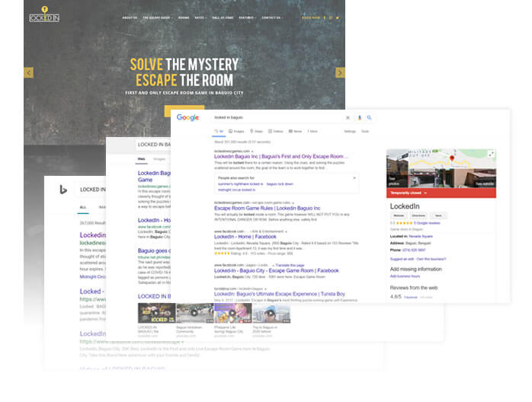
Task: Play the second video thumbnail in the video row
Action: 194,313
